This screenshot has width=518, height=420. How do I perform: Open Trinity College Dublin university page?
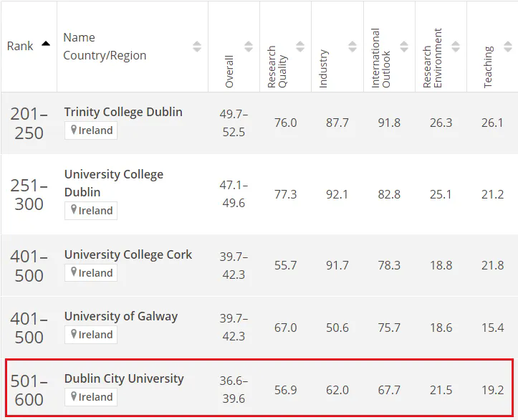tap(123, 112)
